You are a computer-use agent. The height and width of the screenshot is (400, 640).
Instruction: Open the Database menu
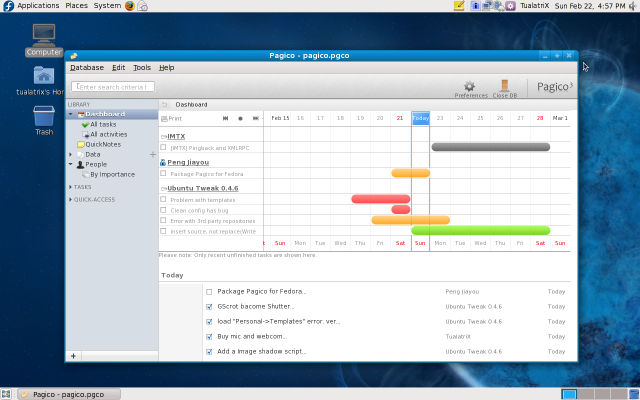pyautogui.click(x=87, y=68)
